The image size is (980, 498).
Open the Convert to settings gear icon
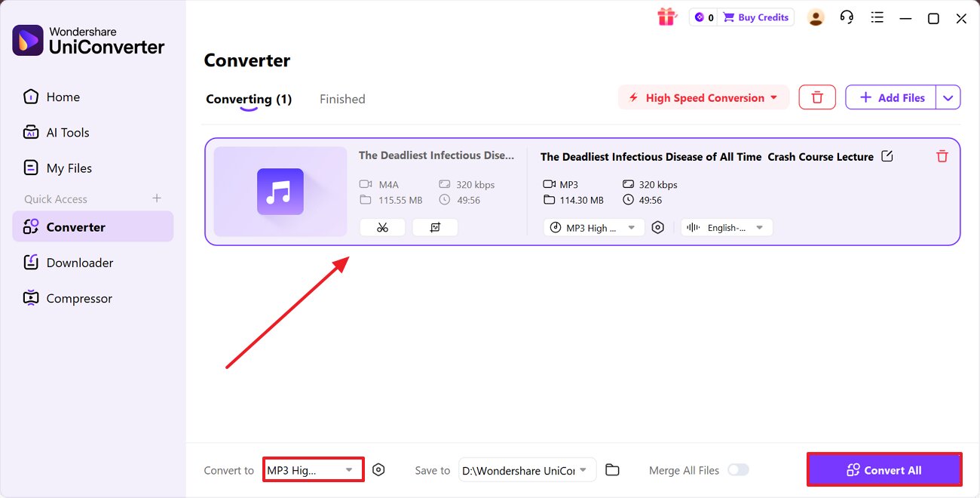[x=378, y=469]
